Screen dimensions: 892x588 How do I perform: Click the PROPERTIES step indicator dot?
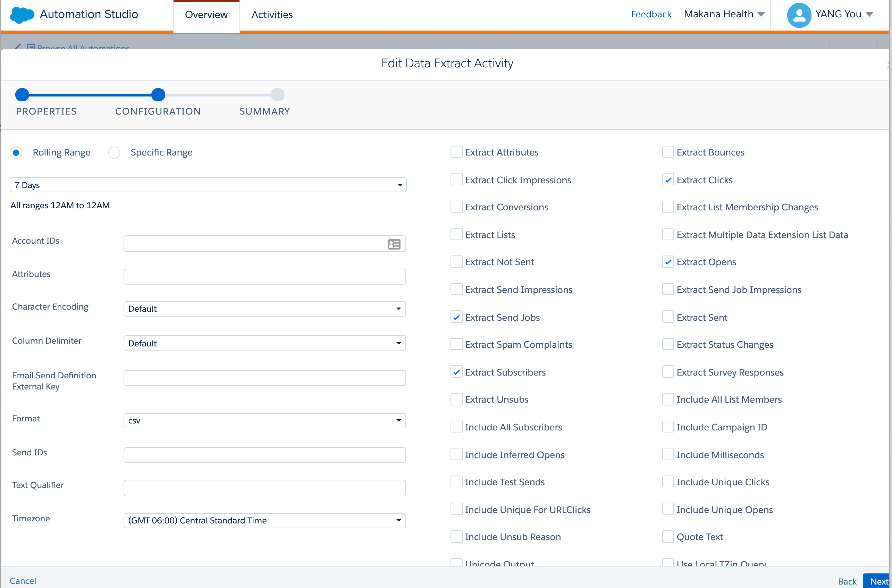click(x=22, y=95)
